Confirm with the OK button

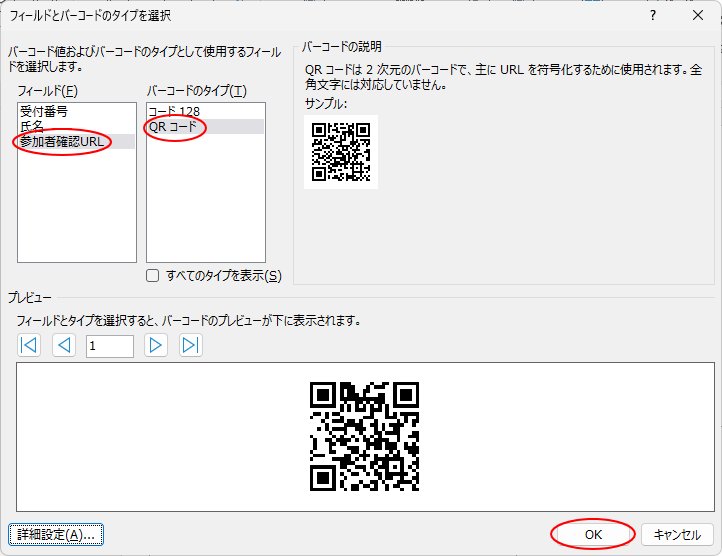tap(593, 535)
